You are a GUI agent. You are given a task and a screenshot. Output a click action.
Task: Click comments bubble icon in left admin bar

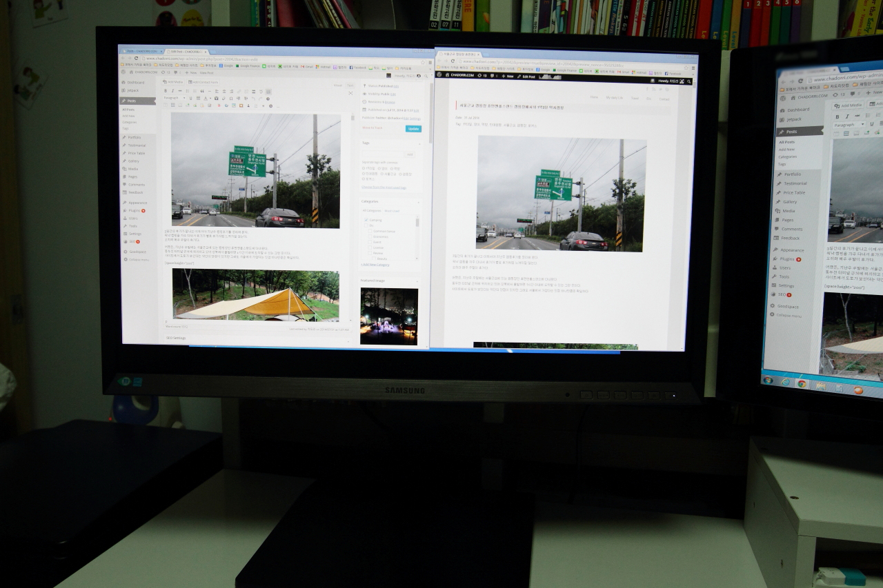click(177, 72)
